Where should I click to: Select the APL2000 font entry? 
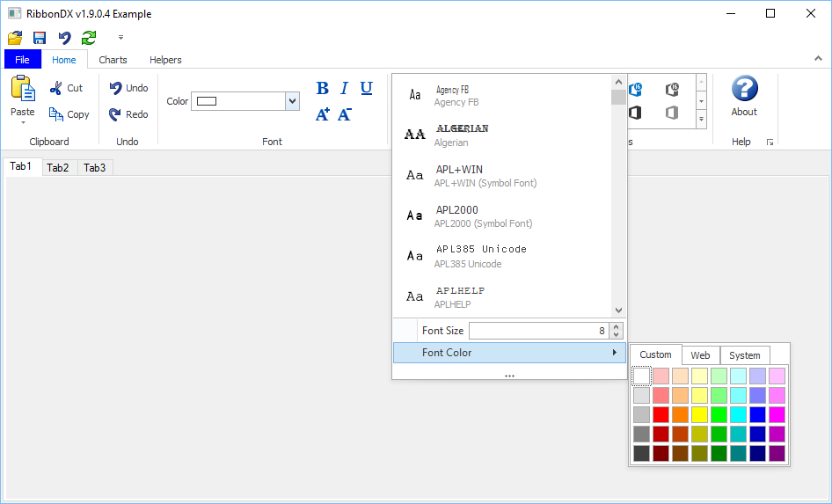click(502, 215)
